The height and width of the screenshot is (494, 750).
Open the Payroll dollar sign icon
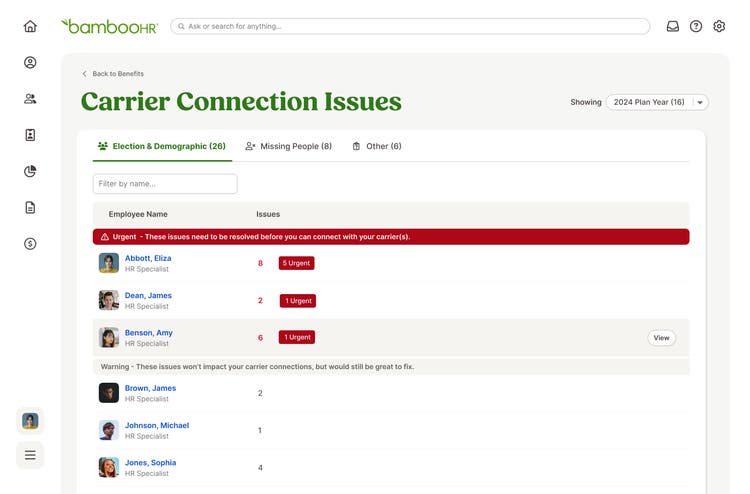pos(30,244)
